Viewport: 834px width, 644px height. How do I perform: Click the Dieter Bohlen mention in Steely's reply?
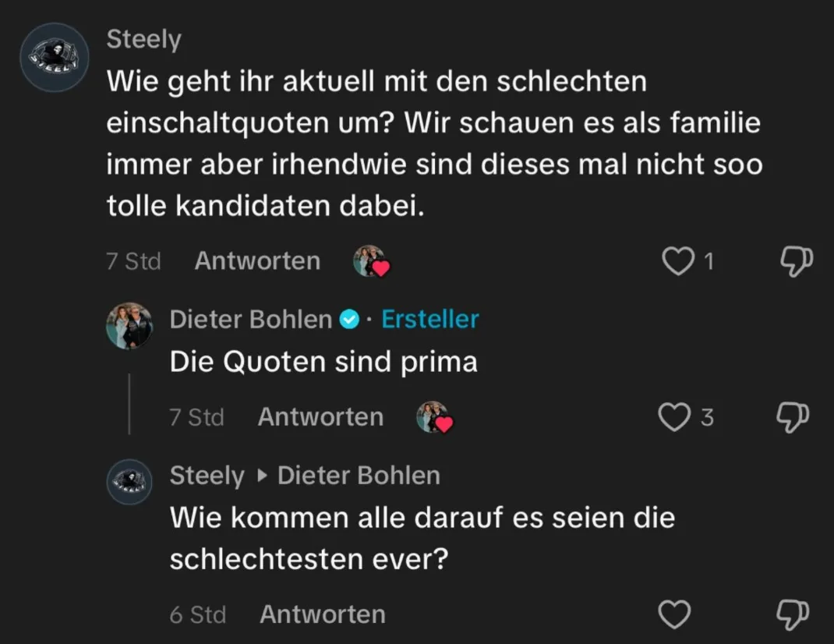point(359,476)
